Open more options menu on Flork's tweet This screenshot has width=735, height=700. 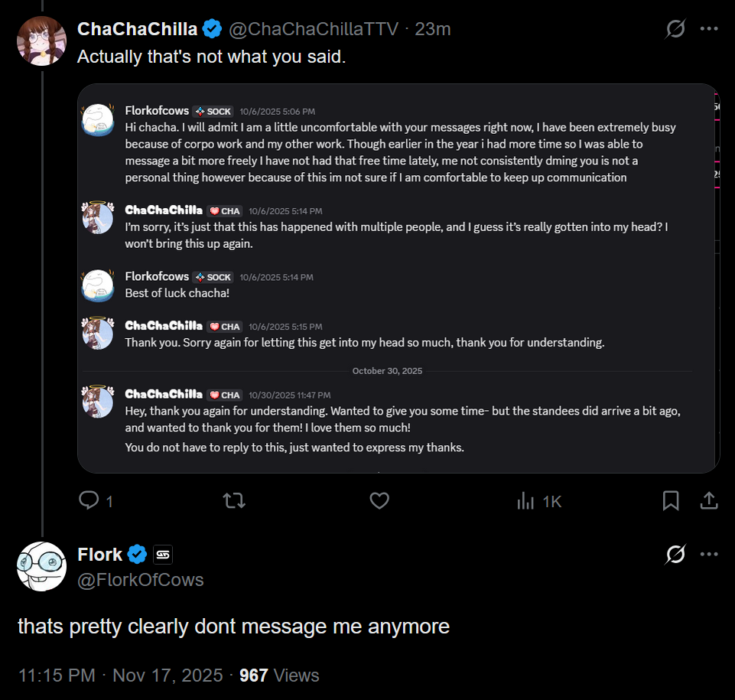(709, 554)
